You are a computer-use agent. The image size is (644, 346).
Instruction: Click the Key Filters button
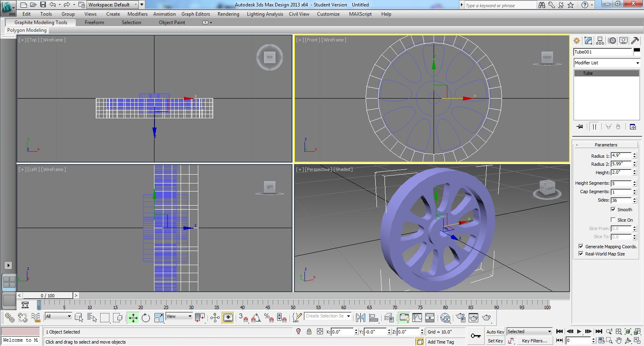(534, 341)
